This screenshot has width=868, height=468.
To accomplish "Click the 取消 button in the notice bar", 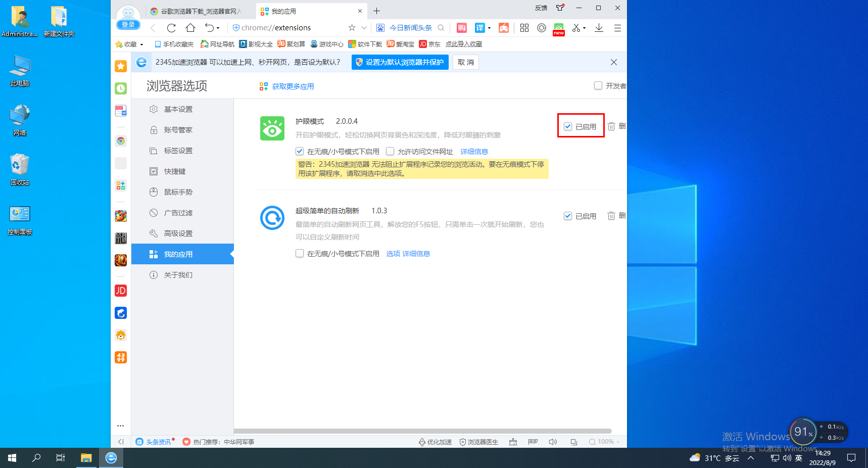I will coord(465,62).
